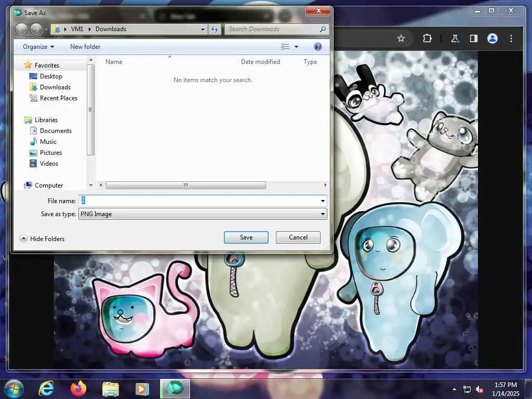This screenshot has height=399, width=532.
Task: Click the refresh button next to address bar
Action: tap(215, 29)
